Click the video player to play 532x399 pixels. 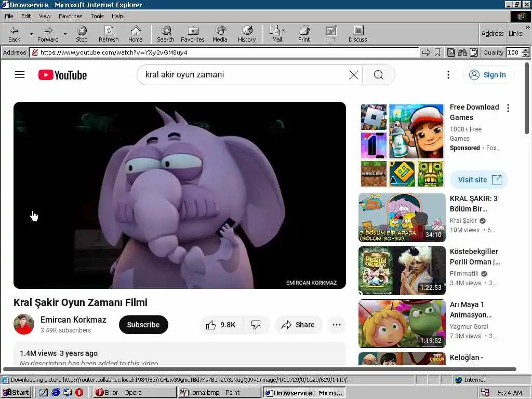[x=180, y=195]
